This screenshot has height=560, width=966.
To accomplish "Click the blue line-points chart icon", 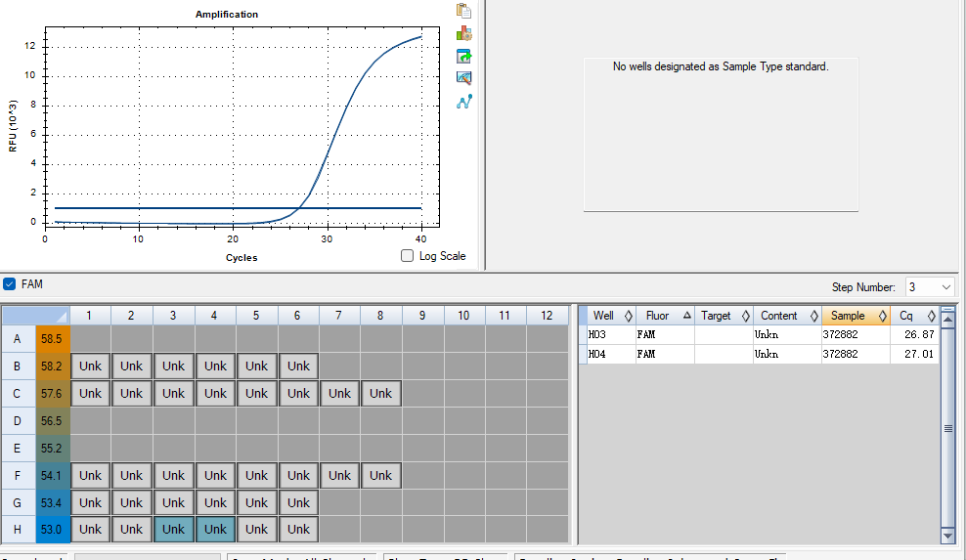I will pyautogui.click(x=463, y=101).
